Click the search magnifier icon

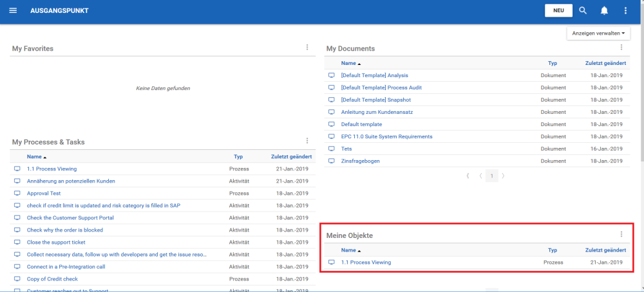(x=583, y=11)
